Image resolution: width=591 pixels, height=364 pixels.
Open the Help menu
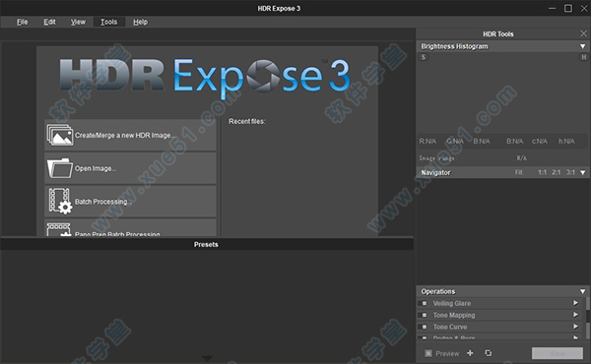point(140,22)
